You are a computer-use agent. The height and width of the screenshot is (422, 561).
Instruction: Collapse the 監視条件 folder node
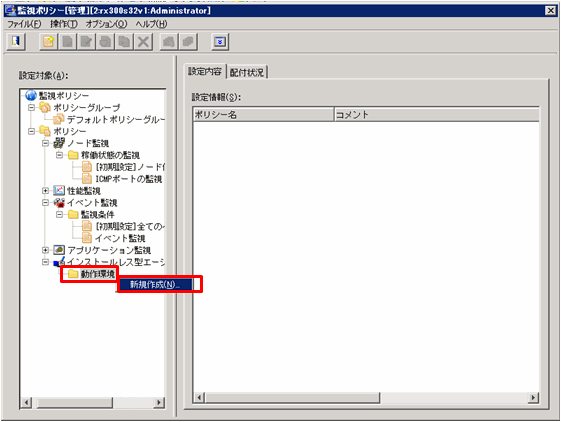(59, 214)
